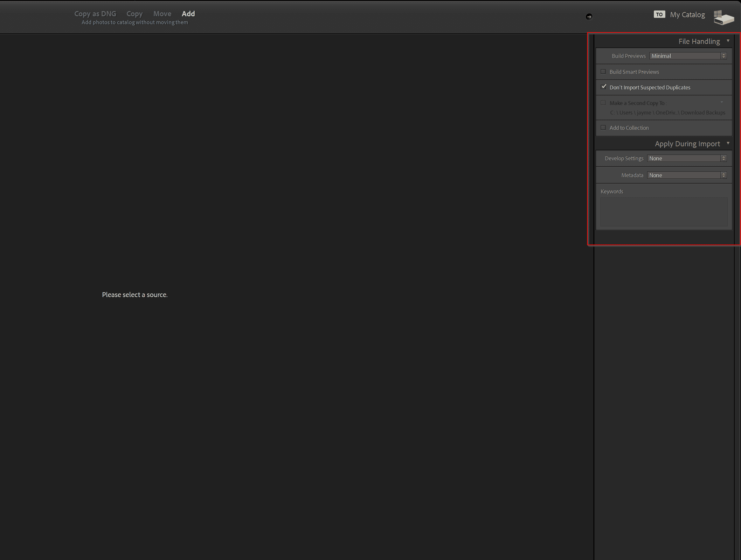Enable Build Smart Previews
741x560 pixels.
tap(603, 71)
